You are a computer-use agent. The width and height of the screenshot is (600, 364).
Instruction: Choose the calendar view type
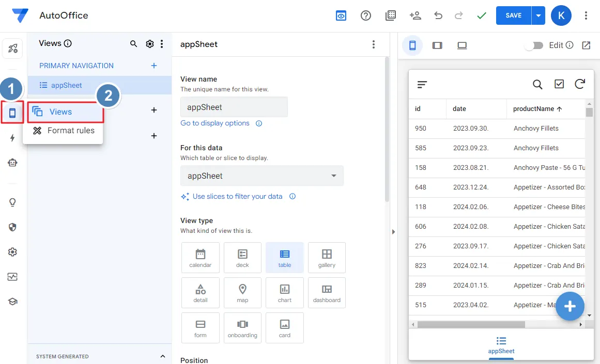(x=200, y=258)
